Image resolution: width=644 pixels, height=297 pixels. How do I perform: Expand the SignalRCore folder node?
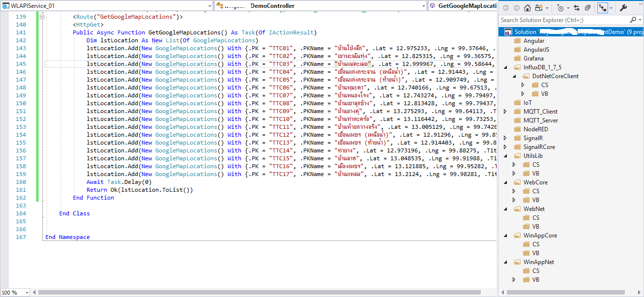(505, 147)
